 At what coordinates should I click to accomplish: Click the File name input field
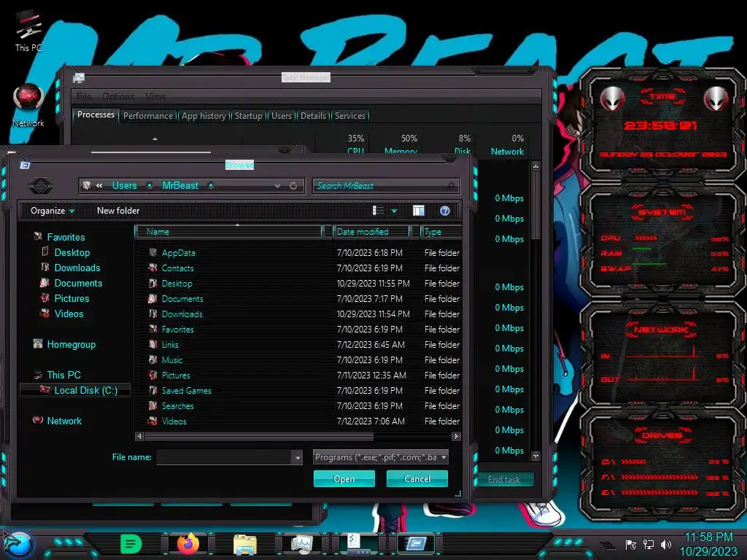pos(224,458)
